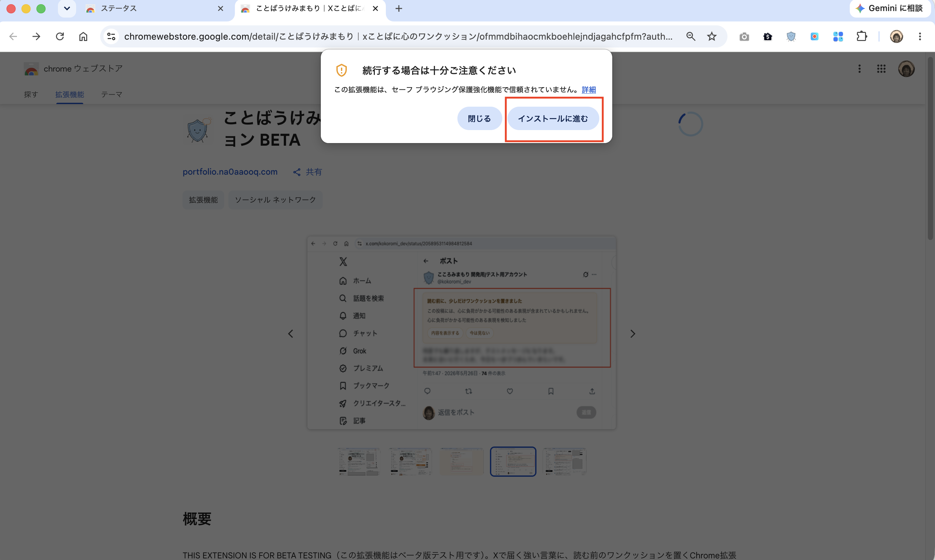Select third screenshot thumbnail
935x560 pixels.
tap(462, 461)
